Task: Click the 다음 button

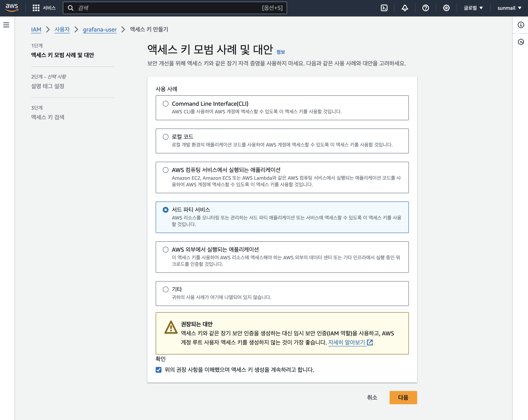Action: [x=403, y=397]
